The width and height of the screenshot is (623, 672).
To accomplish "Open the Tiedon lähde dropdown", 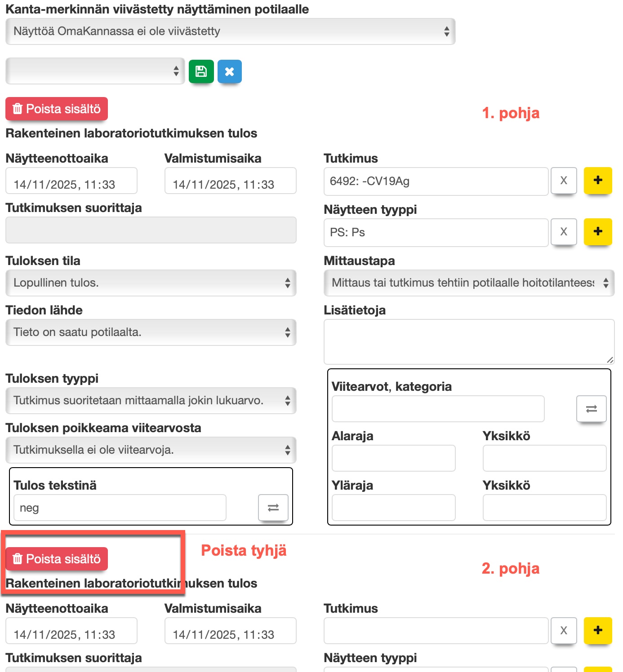I will tap(151, 332).
